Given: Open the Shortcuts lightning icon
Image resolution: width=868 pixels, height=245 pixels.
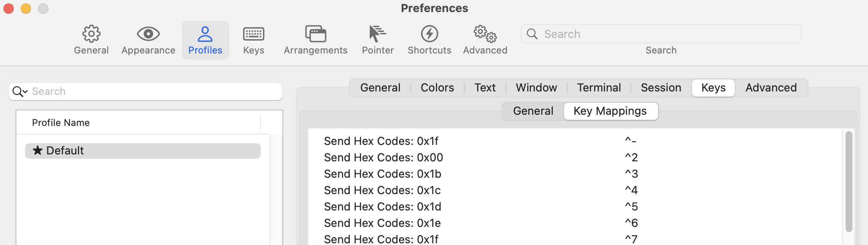Looking at the screenshot, I should coord(429,34).
